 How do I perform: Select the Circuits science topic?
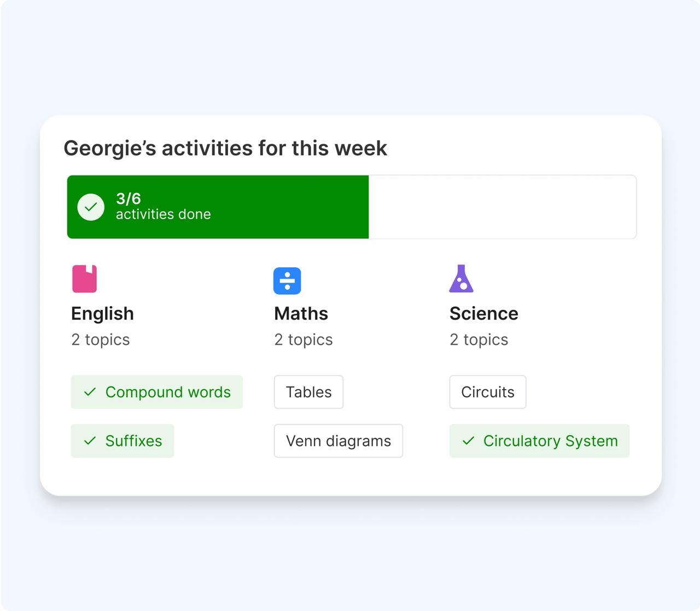pos(487,392)
